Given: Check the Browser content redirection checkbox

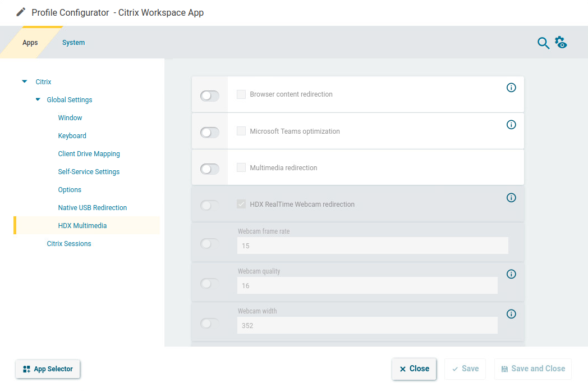Looking at the screenshot, I should tap(241, 94).
